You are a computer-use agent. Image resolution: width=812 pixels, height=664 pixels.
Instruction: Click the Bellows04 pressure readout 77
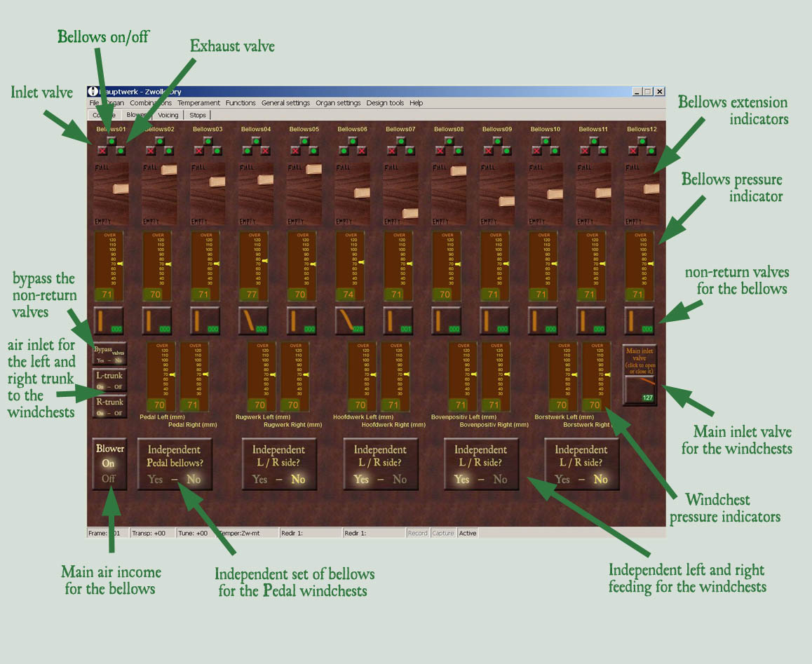pyautogui.click(x=252, y=294)
